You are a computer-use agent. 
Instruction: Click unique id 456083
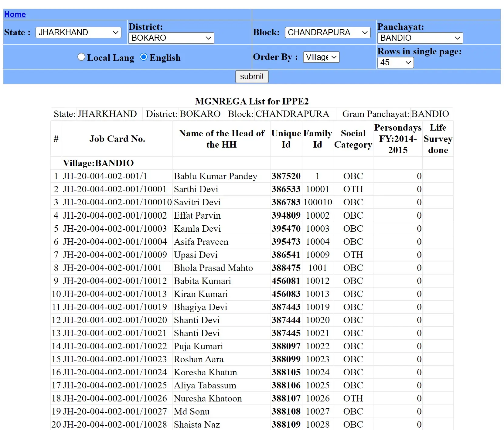tap(286, 294)
